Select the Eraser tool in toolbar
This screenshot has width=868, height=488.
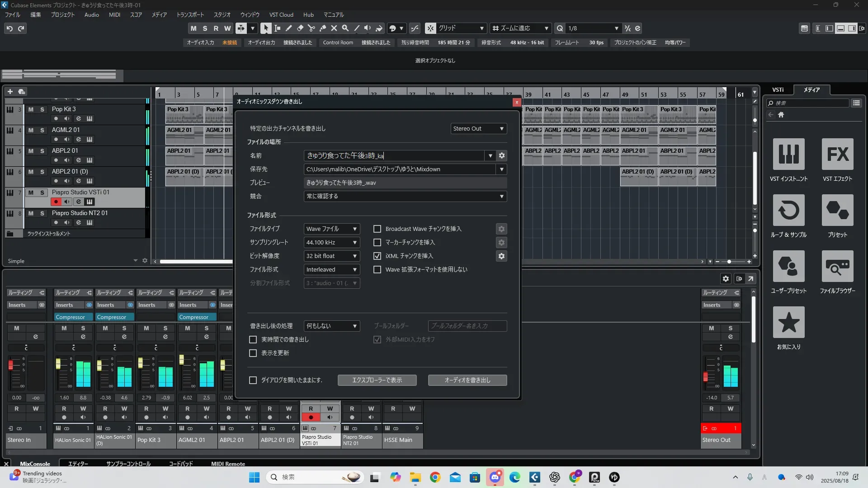click(x=300, y=28)
